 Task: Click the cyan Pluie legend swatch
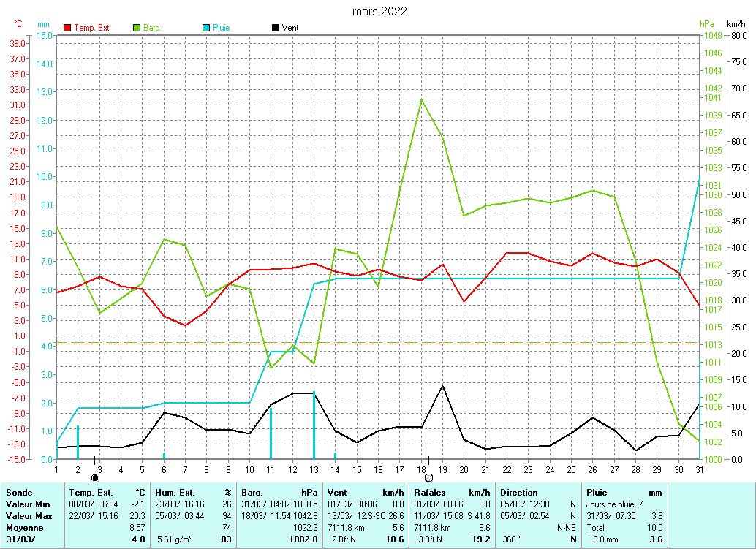tap(206, 28)
